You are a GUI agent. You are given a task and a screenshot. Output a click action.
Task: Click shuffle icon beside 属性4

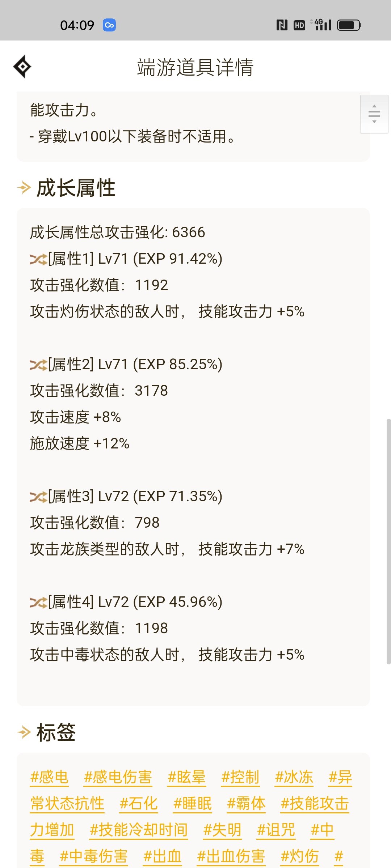[38, 602]
